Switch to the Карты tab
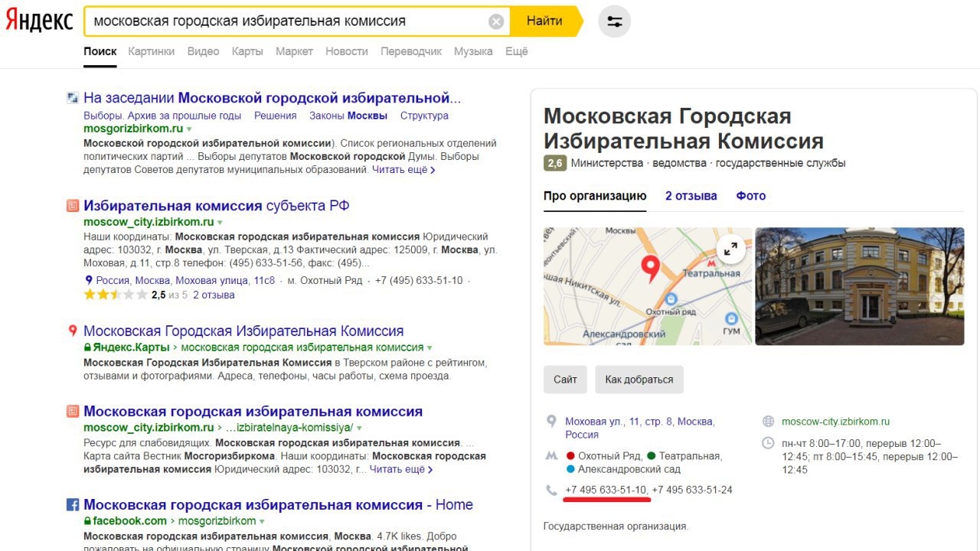 247,51
